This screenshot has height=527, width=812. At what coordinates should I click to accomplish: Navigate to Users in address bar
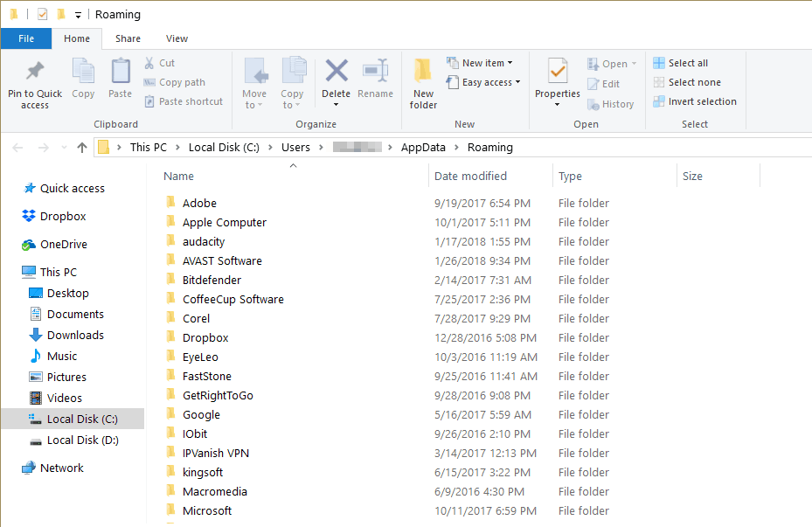click(295, 148)
